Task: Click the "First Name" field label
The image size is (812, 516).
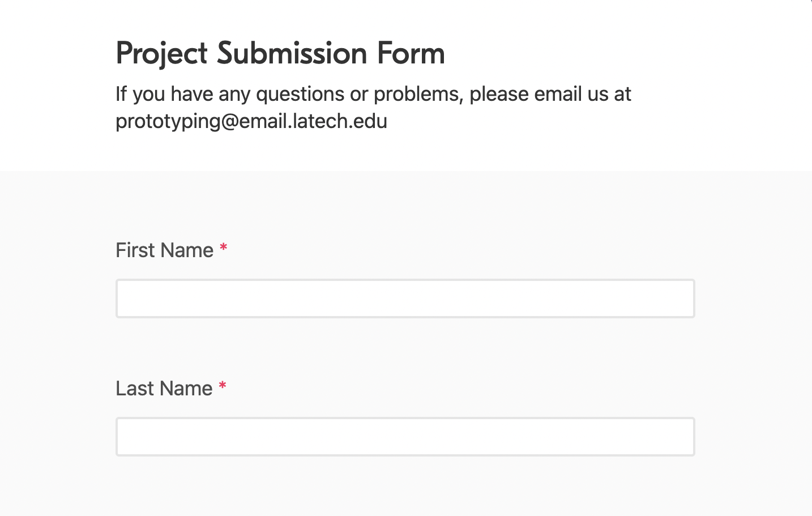Action: tap(164, 250)
